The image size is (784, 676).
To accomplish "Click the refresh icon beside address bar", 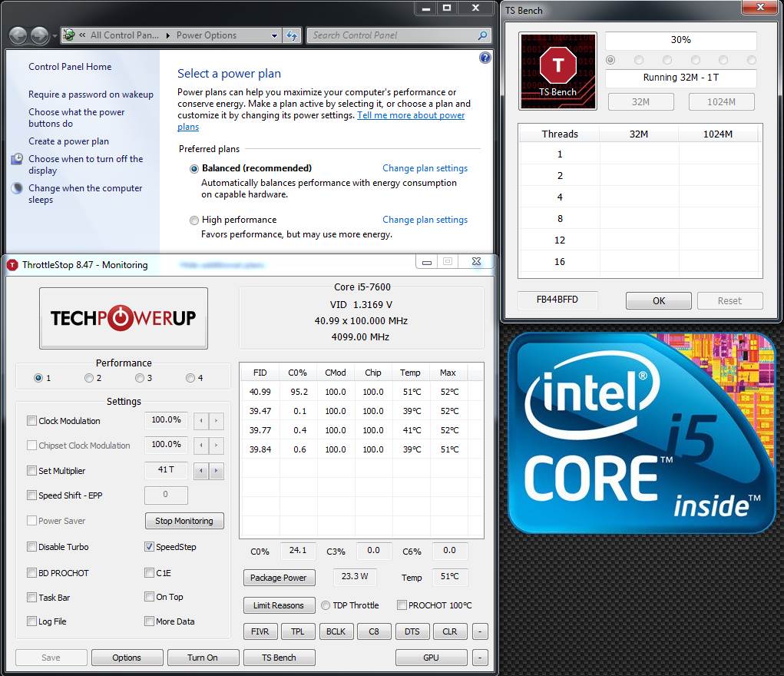I will click(x=292, y=35).
